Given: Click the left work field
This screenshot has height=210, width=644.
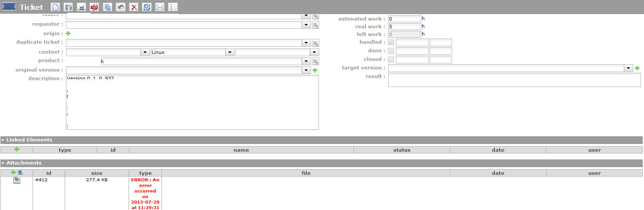Looking at the screenshot, I should tap(404, 34).
